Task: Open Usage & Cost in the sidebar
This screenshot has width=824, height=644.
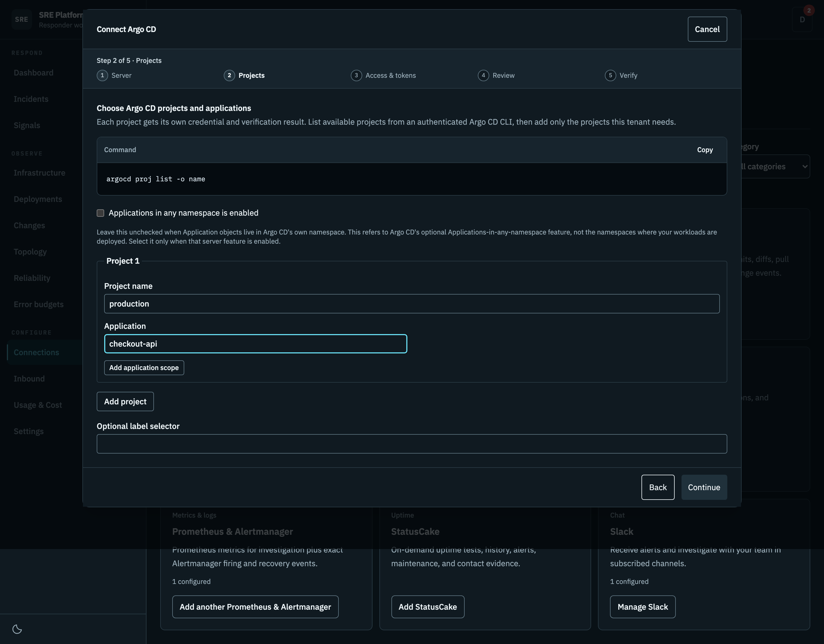Action: click(38, 405)
